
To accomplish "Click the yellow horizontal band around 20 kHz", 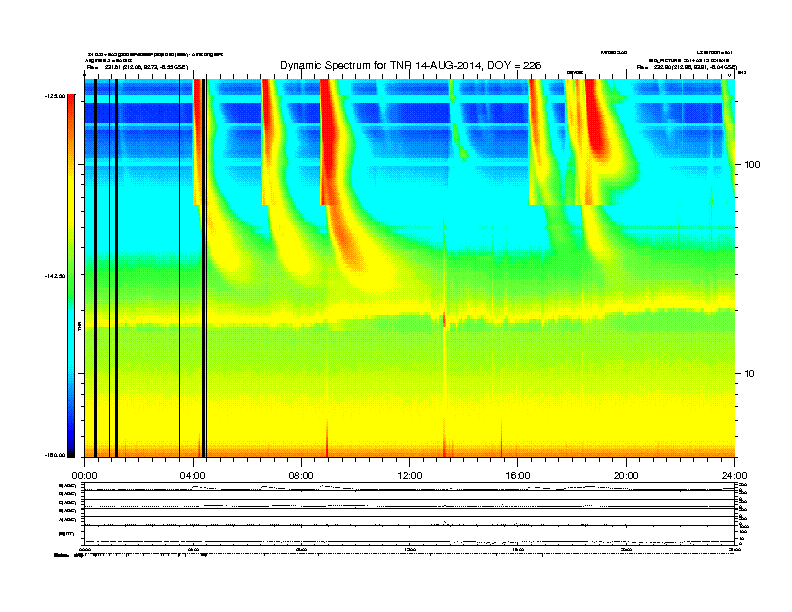I will [x=409, y=314].
